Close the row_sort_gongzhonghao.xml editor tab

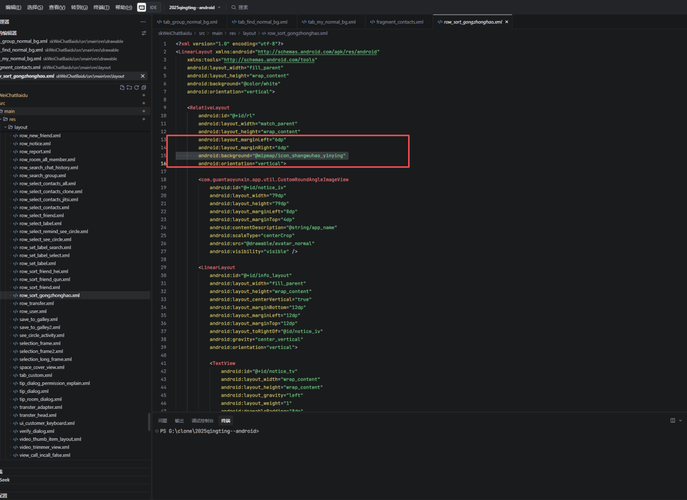[507, 21]
